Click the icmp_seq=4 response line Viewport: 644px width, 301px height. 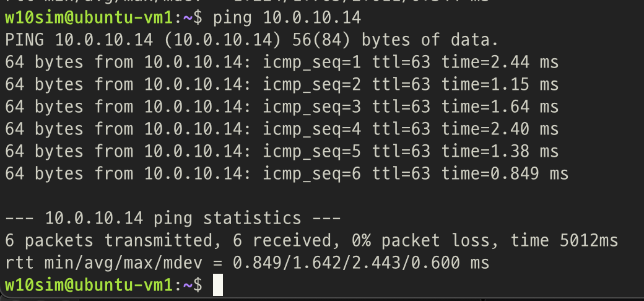click(x=282, y=129)
